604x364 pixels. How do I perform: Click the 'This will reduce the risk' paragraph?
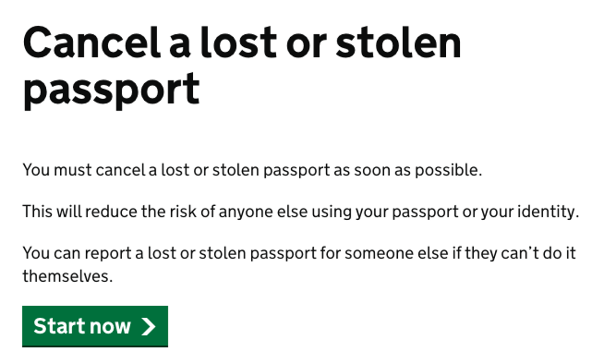pos(300,212)
